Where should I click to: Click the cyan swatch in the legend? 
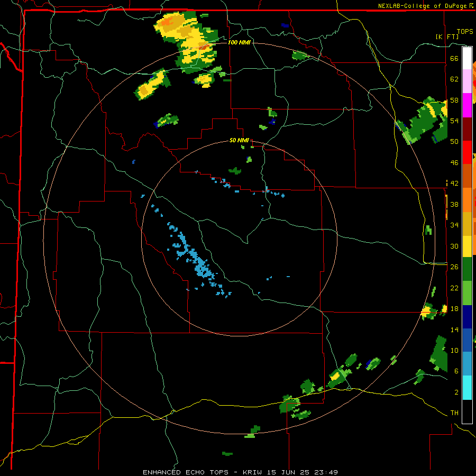[x=467, y=388]
